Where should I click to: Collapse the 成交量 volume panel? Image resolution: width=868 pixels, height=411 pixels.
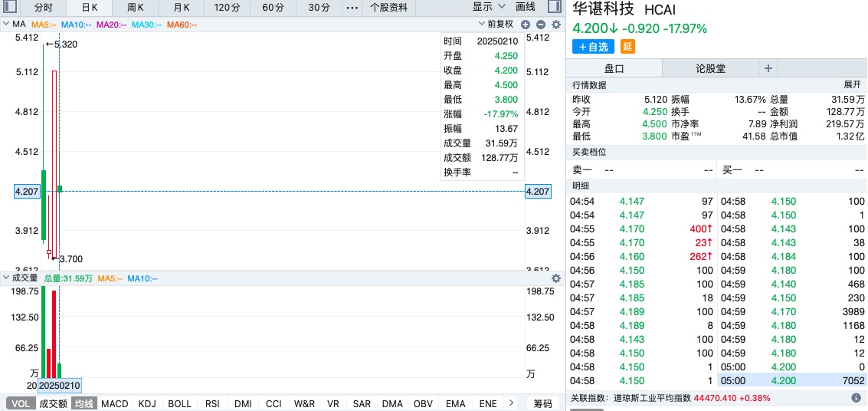click(x=5, y=278)
